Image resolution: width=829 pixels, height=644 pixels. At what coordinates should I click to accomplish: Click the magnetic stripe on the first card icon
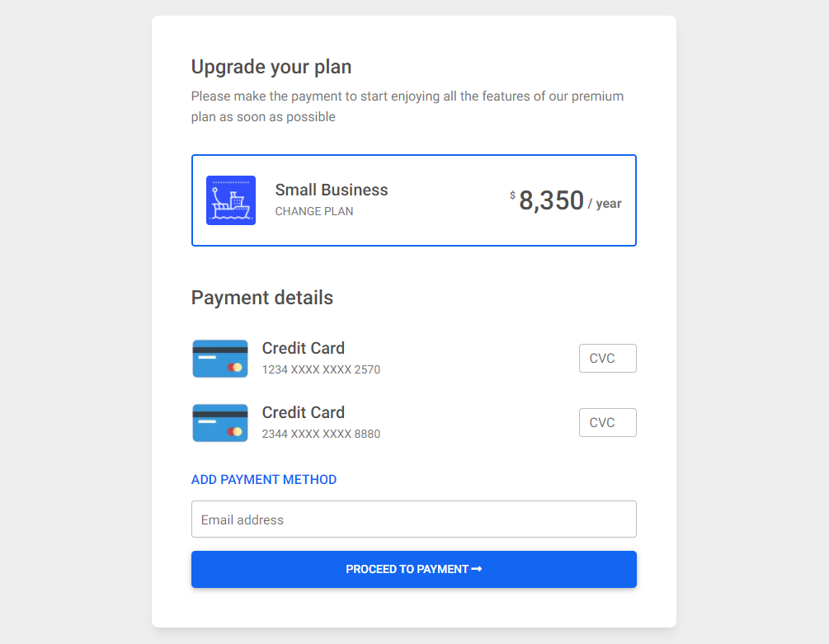coord(220,349)
